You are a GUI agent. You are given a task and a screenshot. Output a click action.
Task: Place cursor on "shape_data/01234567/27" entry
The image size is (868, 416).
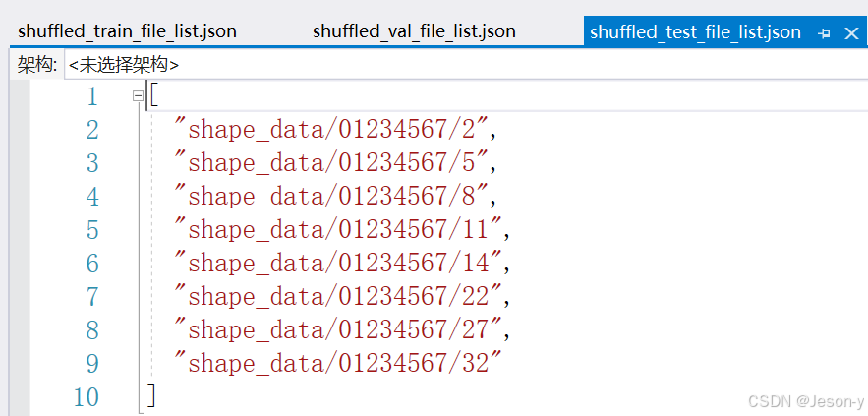337,330
